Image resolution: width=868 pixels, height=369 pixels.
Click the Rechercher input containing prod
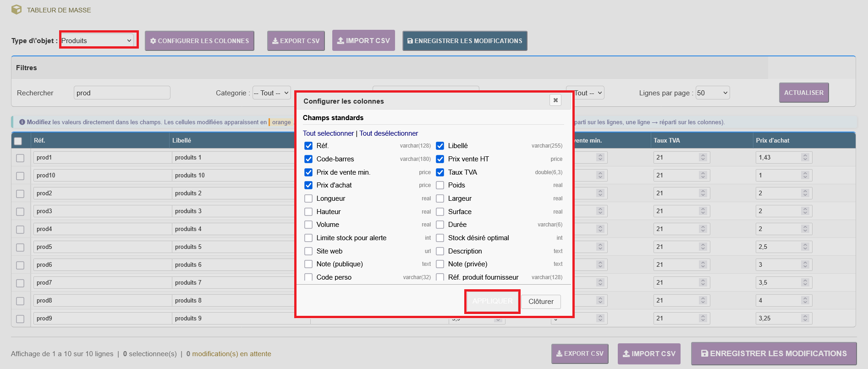point(122,93)
